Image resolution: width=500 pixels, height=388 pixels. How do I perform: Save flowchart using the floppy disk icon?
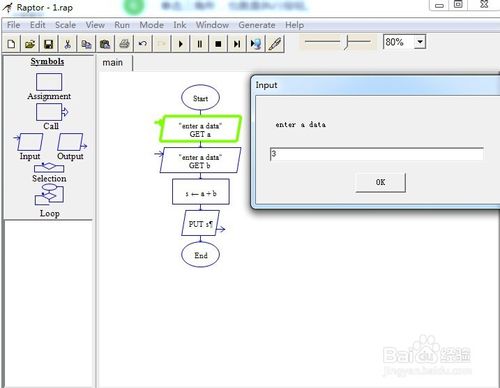49,44
